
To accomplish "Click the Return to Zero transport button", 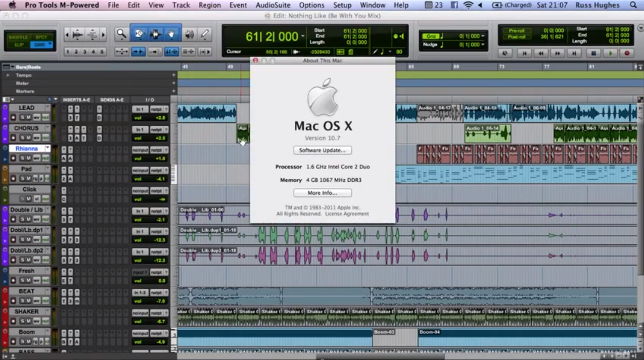I will pos(524,53).
